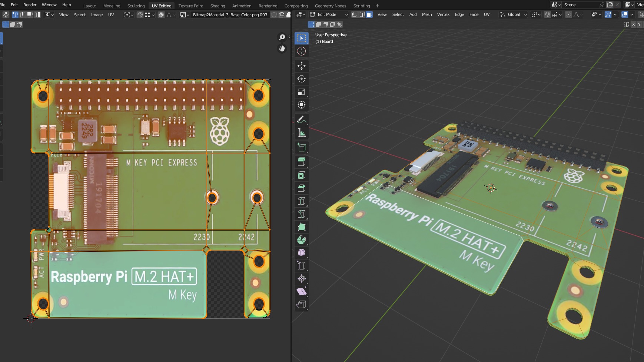Viewport: 644px width, 362px height.
Task: Switch to the Texture Paint workspace tab
Action: coord(191,6)
